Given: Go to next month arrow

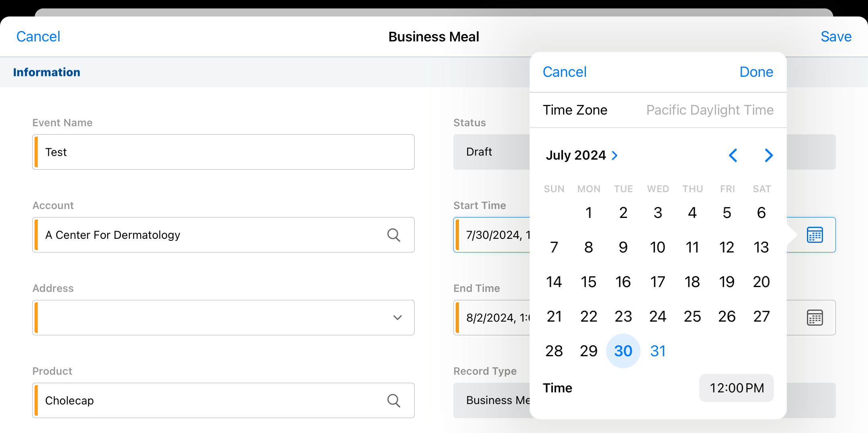Looking at the screenshot, I should click(x=768, y=155).
